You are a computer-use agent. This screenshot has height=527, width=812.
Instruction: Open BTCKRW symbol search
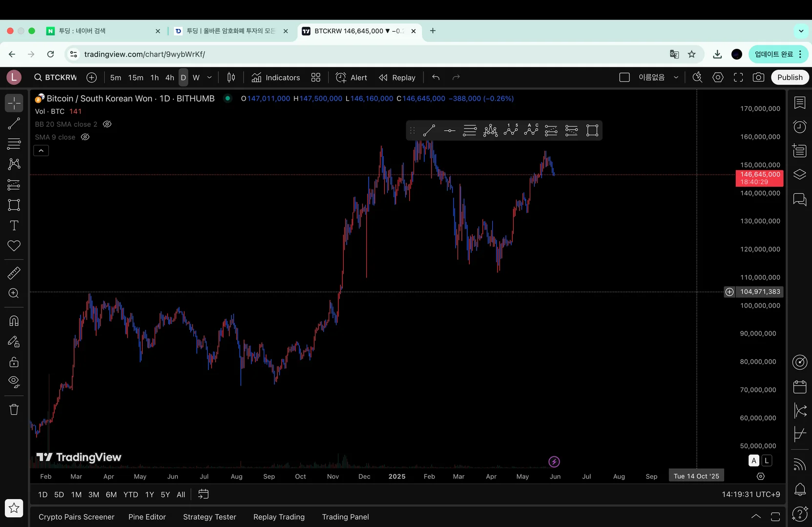(x=56, y=78)
